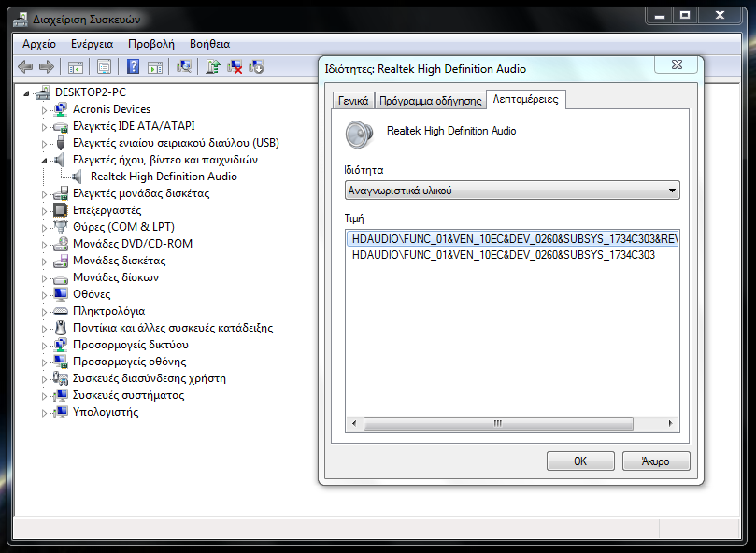
Task: Open the Προβολή menu
Action: coord(151,44)
